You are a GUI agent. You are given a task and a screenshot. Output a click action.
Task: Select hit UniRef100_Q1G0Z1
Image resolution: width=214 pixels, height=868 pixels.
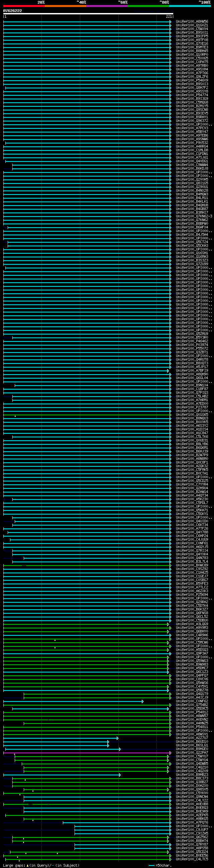(x=192, y=25)
